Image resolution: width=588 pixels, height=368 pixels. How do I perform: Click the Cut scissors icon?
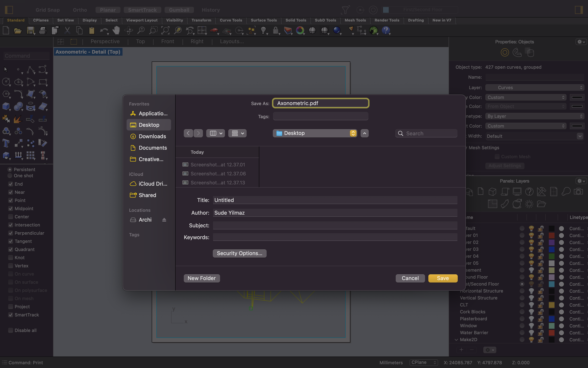67,30
